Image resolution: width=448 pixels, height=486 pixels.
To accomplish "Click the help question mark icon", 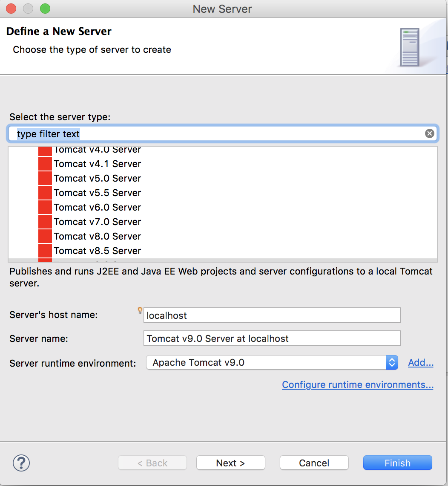I will click(x=21, y=463).
